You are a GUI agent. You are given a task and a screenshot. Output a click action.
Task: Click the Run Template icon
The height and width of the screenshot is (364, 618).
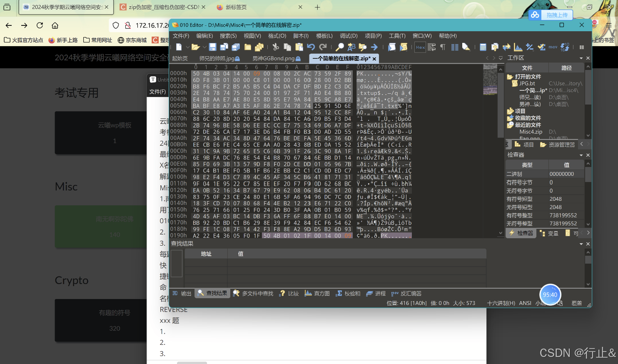click(x=404, y=47)
